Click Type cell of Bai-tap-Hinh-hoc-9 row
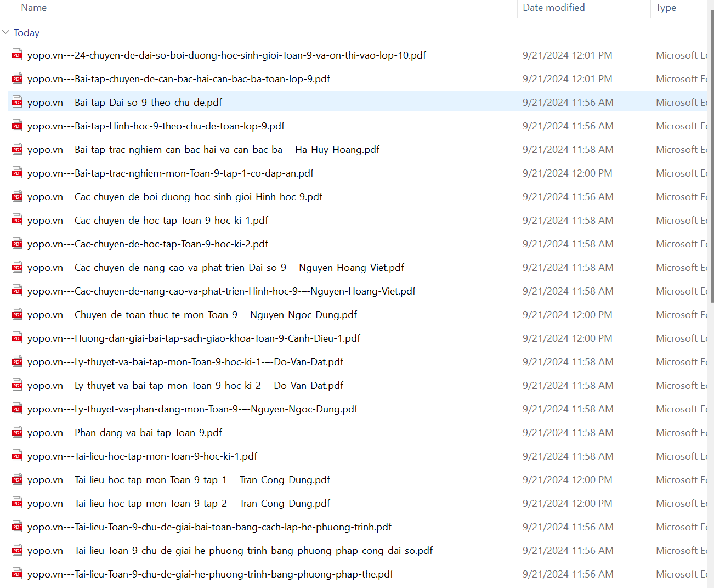The height and width of the screenshot is (588, 714). [681, 126]
